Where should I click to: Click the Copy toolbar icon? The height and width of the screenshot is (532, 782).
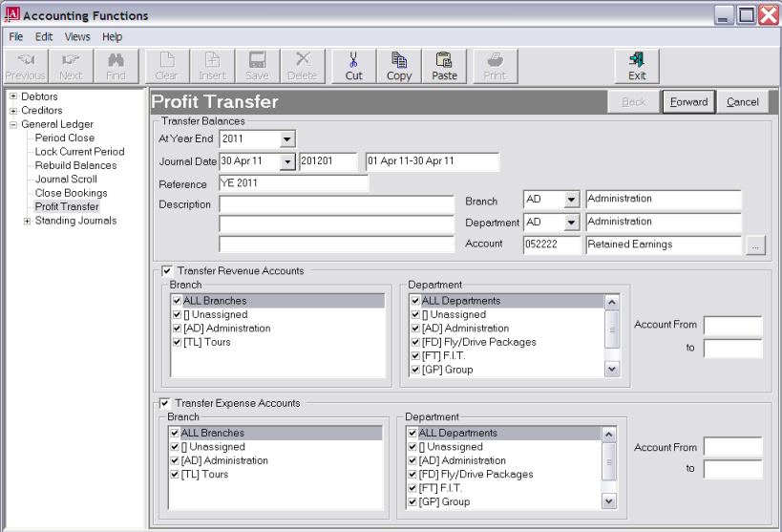[399, 65]
